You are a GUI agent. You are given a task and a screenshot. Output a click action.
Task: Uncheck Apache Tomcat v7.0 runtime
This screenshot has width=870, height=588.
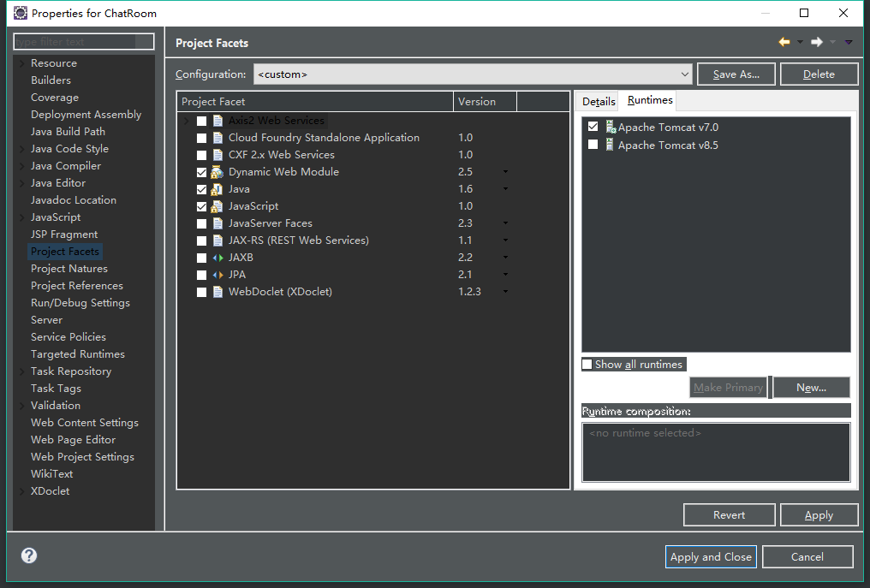pyautogui.click(x=593, y=127)
